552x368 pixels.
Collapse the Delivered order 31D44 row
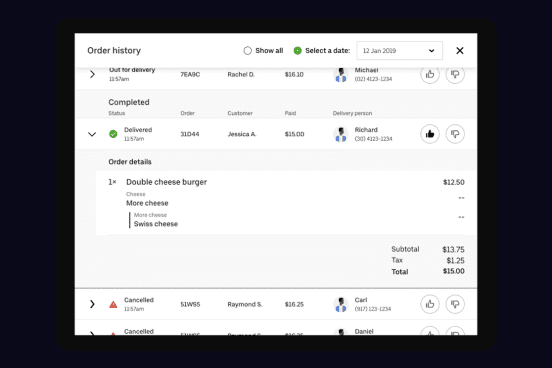[92, 134]
